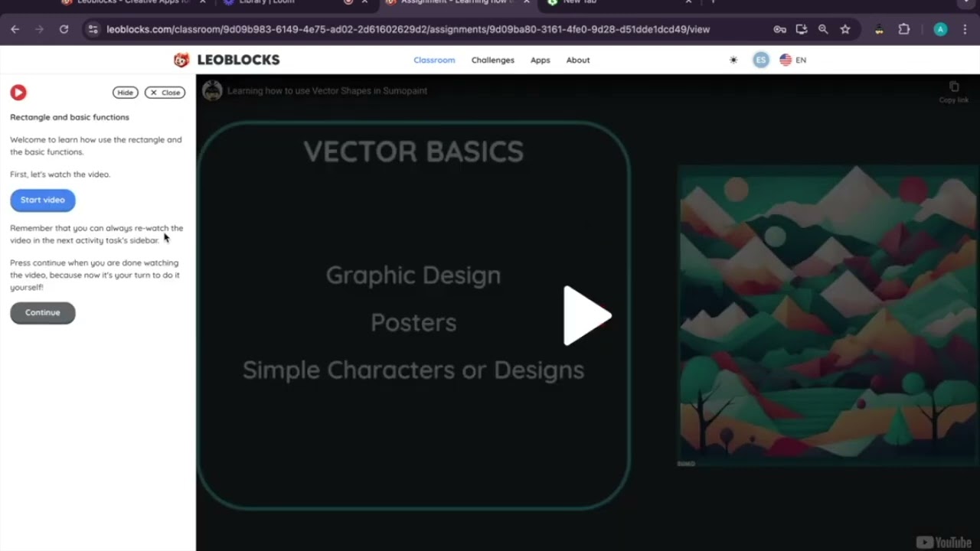Image resolution: width=980 pixels, height=551 pixels.
Task: Bookmark this page with the star icon
Action: [x=845, y=29]
